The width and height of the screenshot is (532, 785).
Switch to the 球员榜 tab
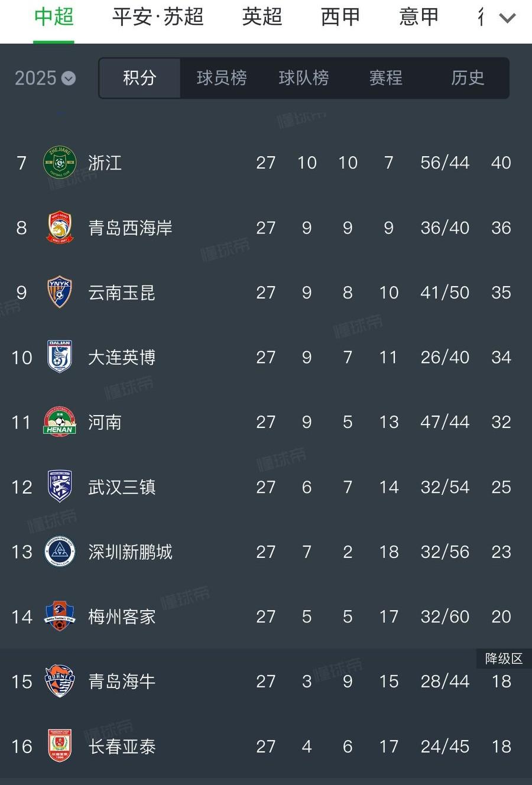click(222, 77)
